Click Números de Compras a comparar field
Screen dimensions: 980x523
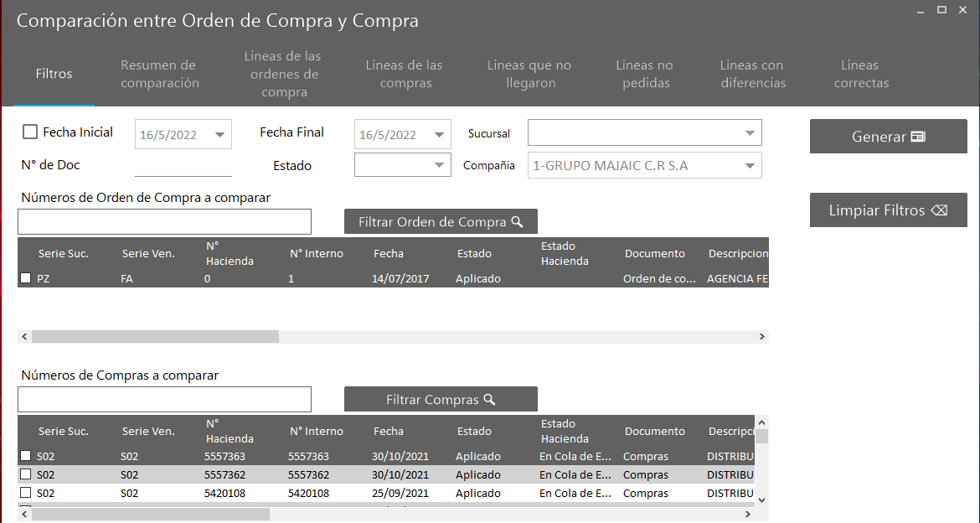164,400
